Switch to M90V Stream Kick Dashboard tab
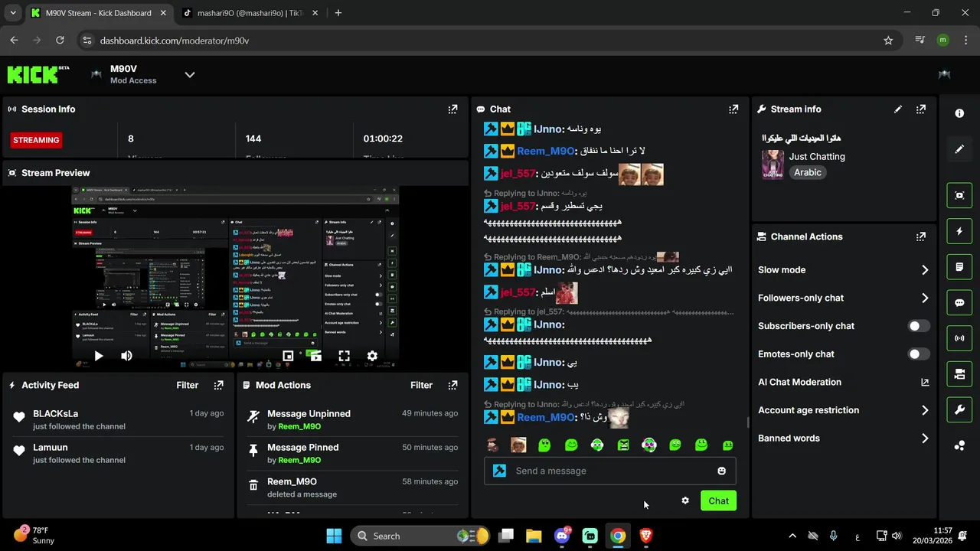The image size is (980, 551). pos(98,13)
